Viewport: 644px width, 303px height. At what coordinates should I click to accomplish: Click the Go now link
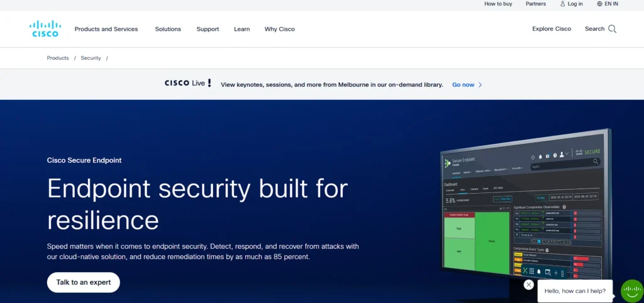(464, 85)
